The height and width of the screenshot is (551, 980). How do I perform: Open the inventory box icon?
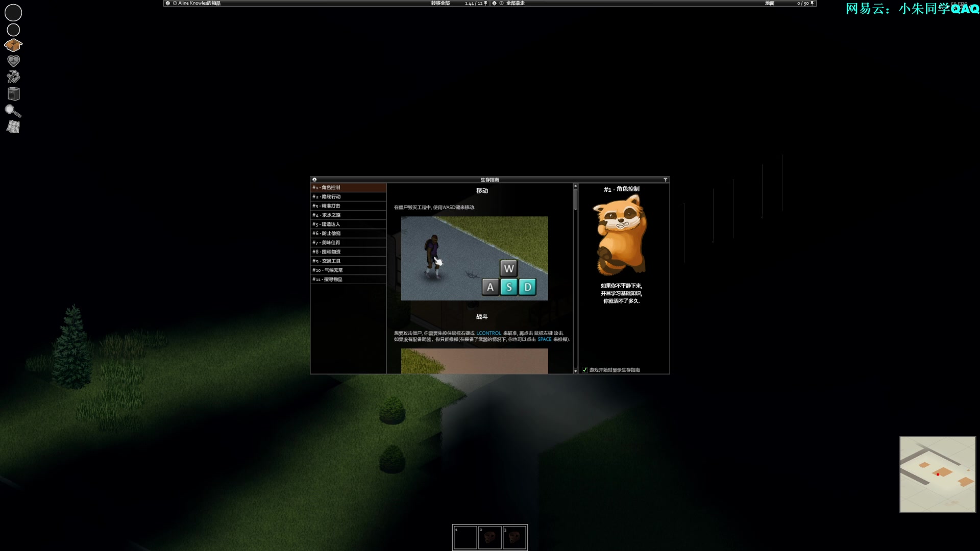coord(13,45)
